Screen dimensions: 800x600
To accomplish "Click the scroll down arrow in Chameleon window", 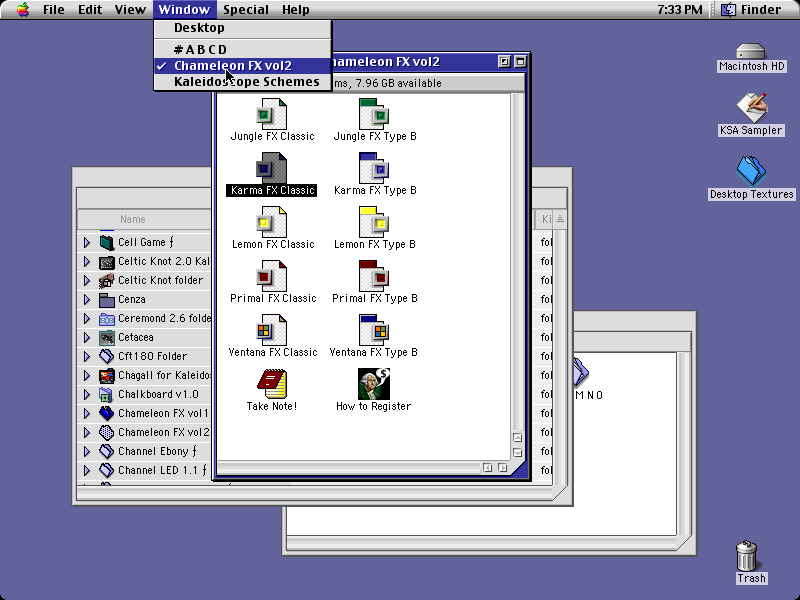I will pos(517,453).
